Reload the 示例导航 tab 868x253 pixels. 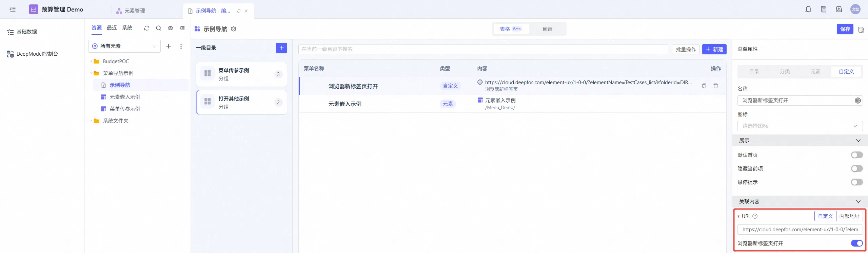pos(239,11)
